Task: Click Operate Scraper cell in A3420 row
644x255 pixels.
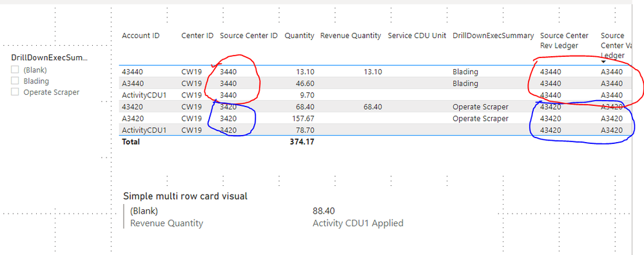Action: 480,118
